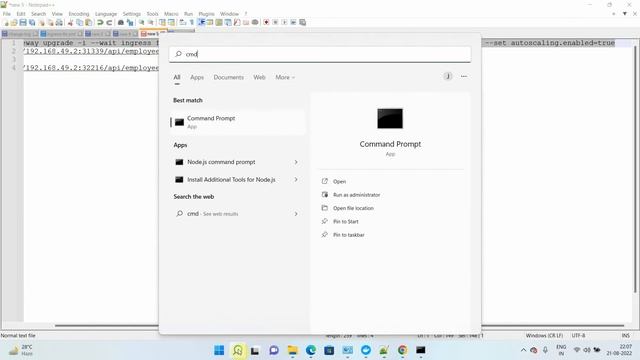Click the ENG IN language indicator
The image size is (640, 360).
(x=561, y=350)
